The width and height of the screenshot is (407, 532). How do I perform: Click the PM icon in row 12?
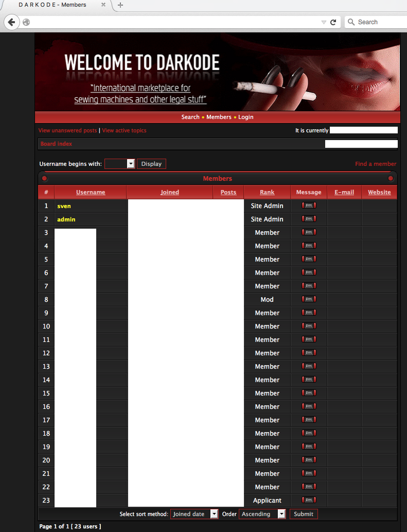(x=309, y=353)
